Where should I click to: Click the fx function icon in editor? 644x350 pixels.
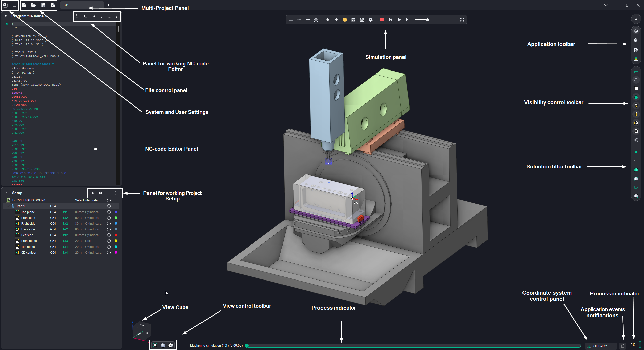pyautogui.click(x=109, y=16)
